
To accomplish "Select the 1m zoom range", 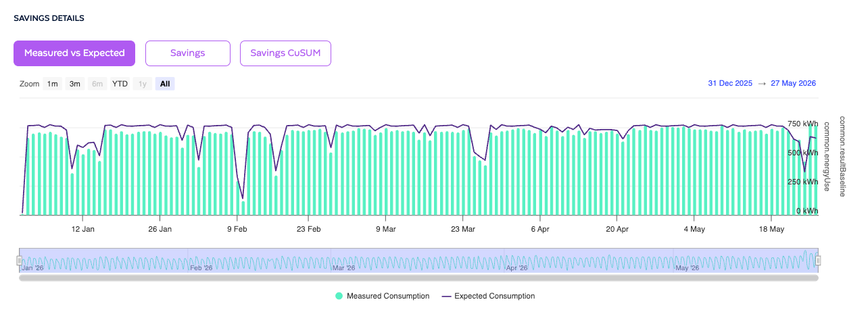I will [52, 84].
